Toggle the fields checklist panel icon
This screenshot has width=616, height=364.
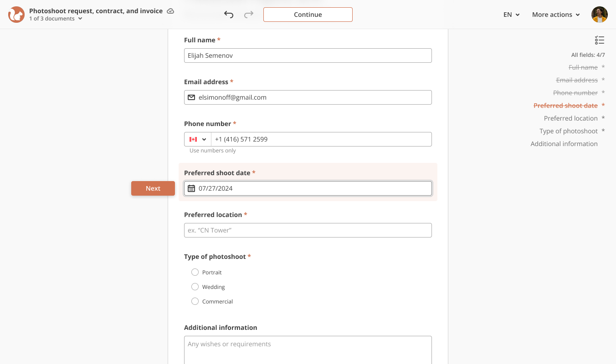[600, 40]
